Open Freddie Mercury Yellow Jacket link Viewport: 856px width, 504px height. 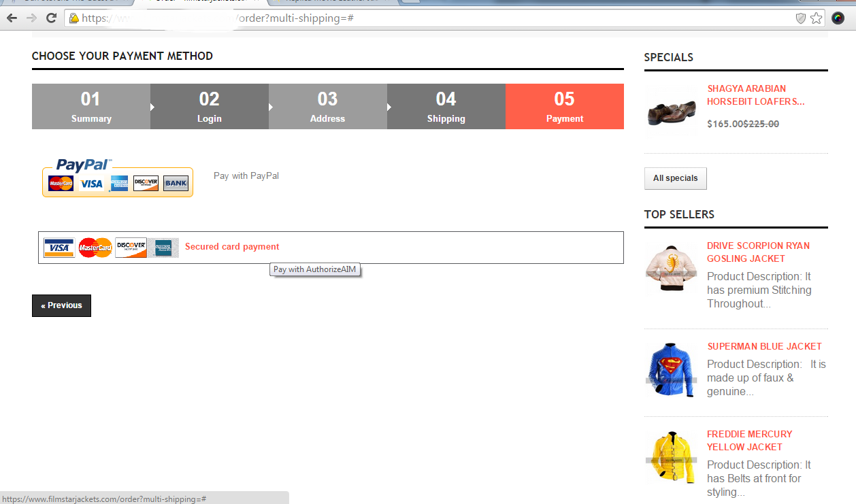(x=749, y=440)
